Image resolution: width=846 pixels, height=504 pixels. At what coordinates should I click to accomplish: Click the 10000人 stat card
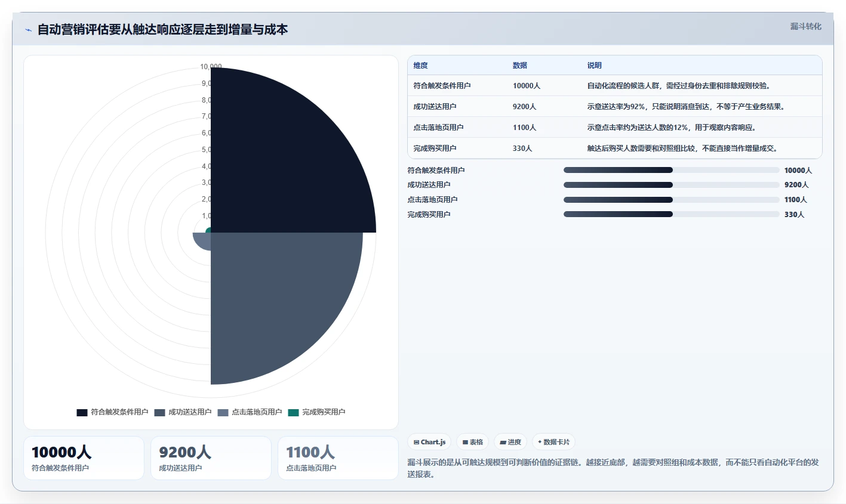(84, 458)
